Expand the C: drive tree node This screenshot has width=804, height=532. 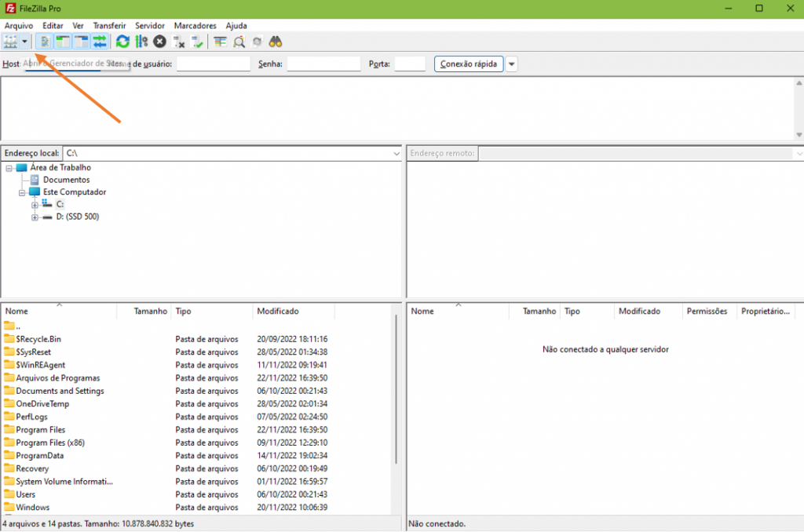pos(35,205)
